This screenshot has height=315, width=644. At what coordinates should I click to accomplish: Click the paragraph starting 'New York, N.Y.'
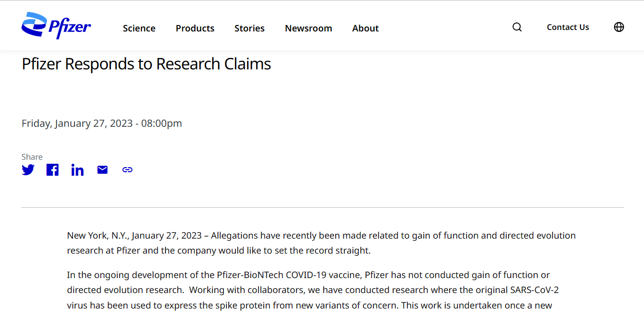click(x=321, y=243)
